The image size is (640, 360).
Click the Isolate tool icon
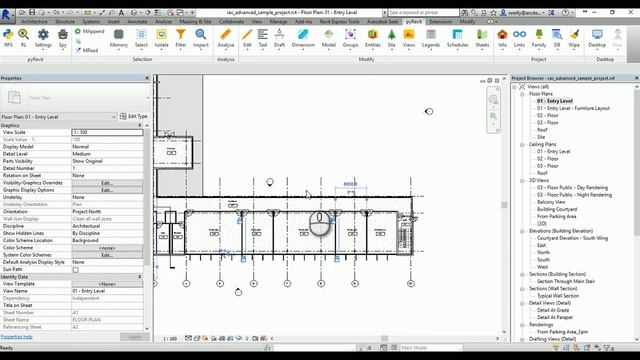162,38
